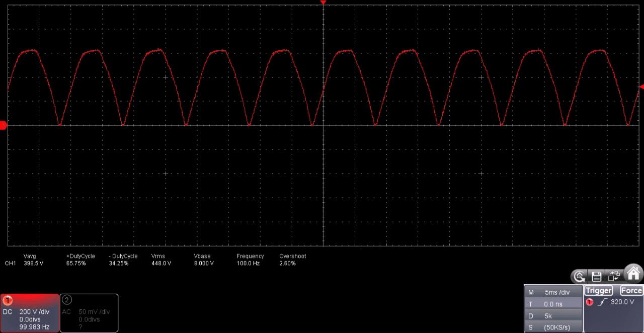
Task: Click the Force trigger button
Action: click(631, 291)
